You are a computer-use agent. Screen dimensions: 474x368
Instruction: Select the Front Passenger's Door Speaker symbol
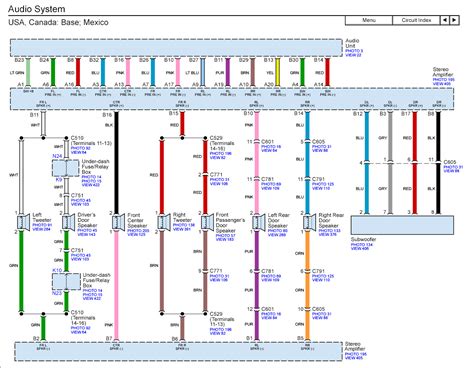pos(207,222)
